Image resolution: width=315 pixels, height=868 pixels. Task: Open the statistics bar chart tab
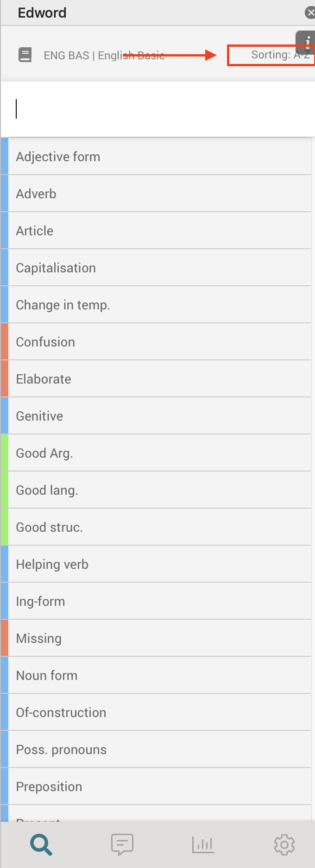click(203, 845)
